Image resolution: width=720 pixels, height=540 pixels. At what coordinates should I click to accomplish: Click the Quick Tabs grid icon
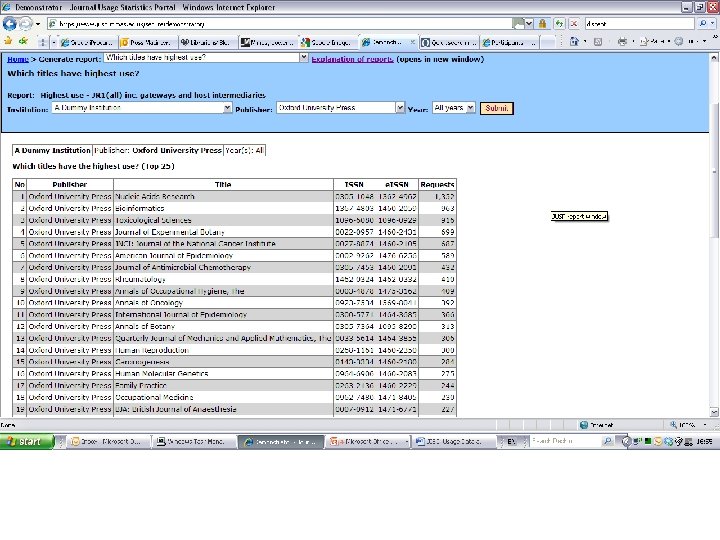(42, 42)
